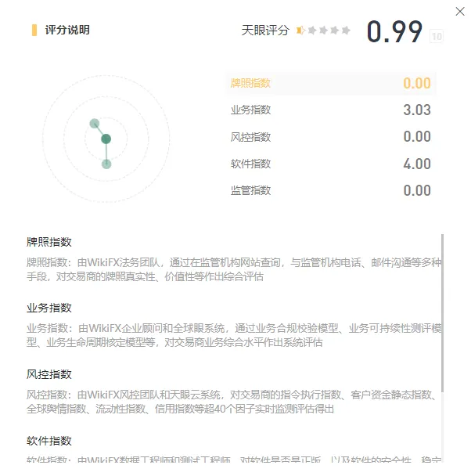The width and height of the screenshot is (471, 476).
Task: Click the paragraph starting 业务指数：由WikiFX企业顾问
Action: 234,335
